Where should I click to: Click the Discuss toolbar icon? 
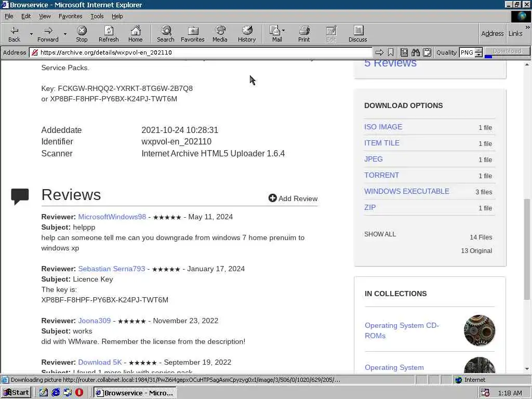[357, 34]
